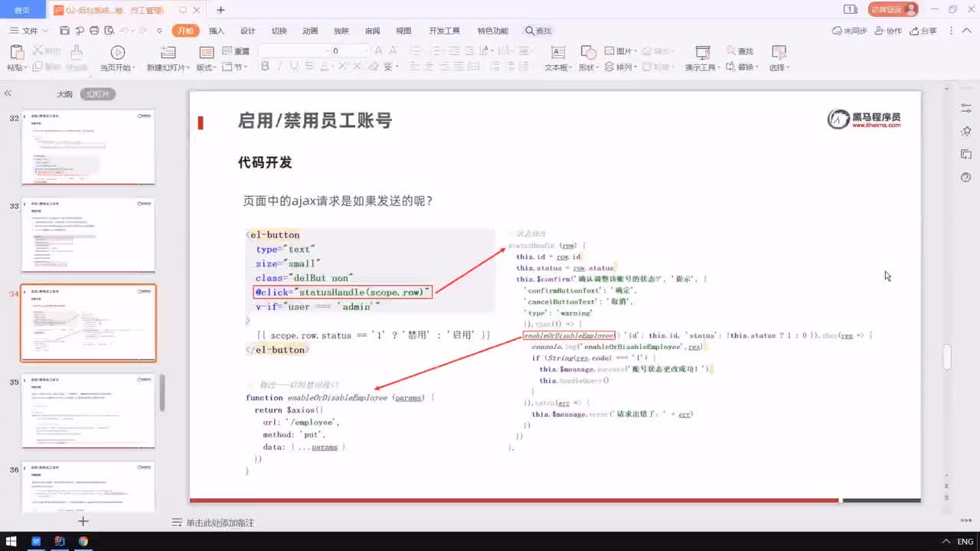Screen dimensions: 980x551
Task: Open the Developer Tools (开发工具) tab
Action: [x=444, y=31]
